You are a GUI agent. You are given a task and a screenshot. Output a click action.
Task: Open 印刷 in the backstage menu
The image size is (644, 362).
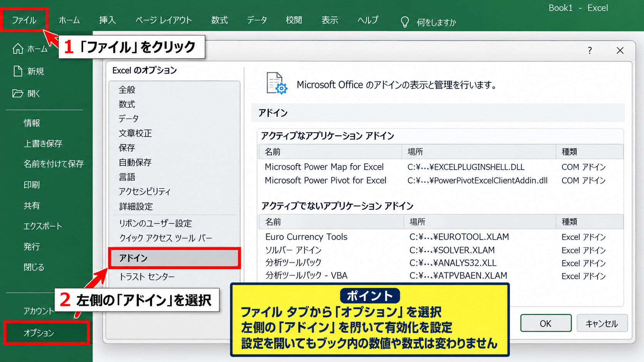[x=32, y=185]
